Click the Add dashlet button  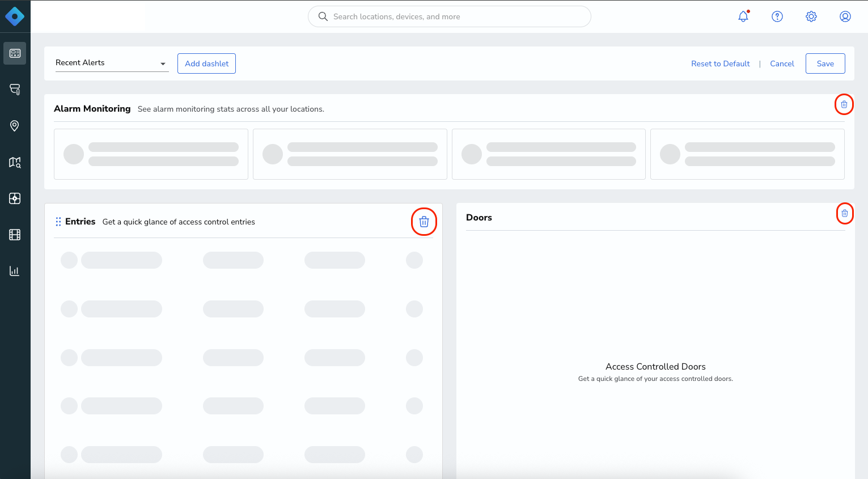pyautogui.click(x=206, y=63)
